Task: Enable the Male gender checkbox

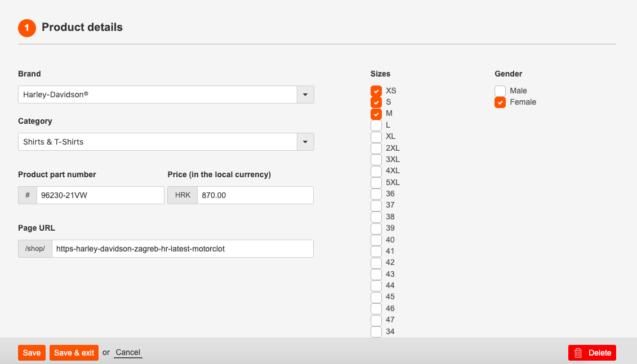Action: point(500,90)
